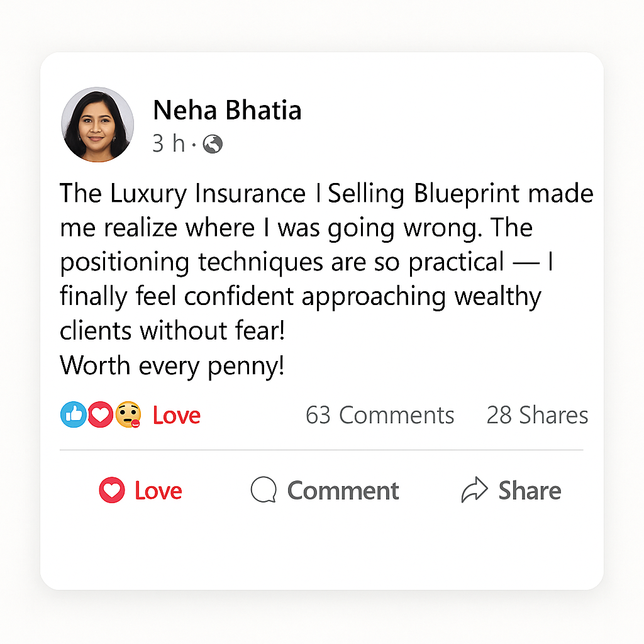Click "The Luxury Insurance" text in post
644x644 pixels.
click(183, 194)
